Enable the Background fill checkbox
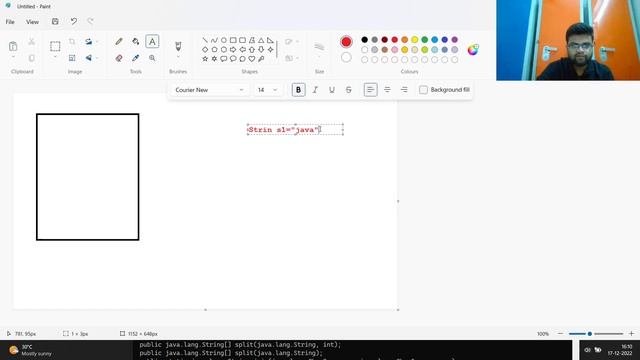 click(423, 90)
